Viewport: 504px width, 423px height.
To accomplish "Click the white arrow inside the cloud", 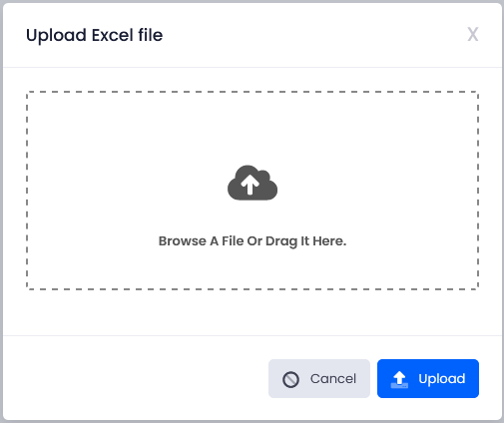I will tap(251, 185).
